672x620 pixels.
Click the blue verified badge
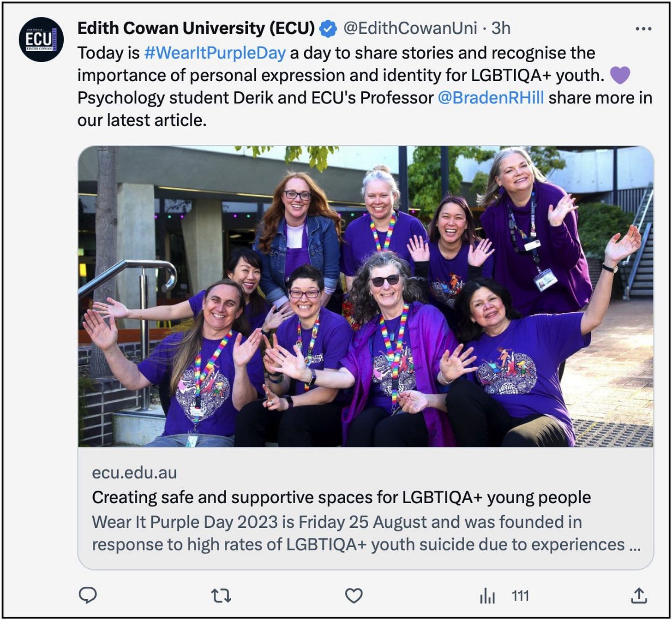pos(328,29)
